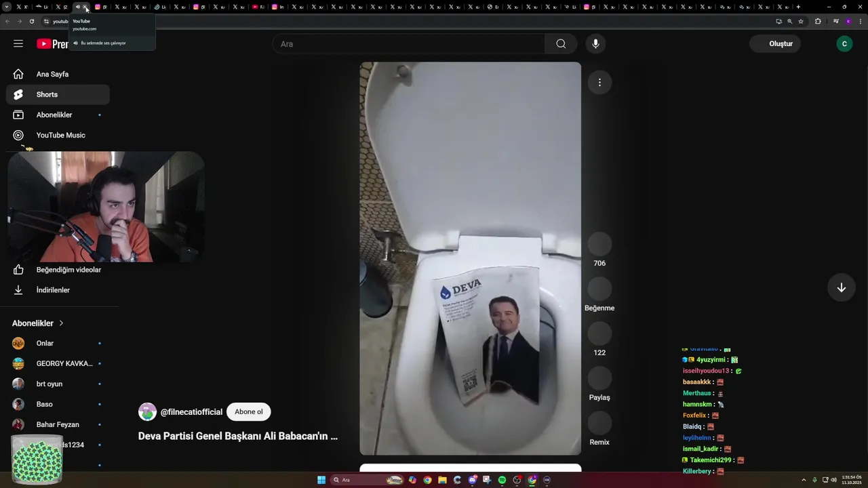Open Ana Sayfa in sidebar
The width and height of the screenshot is (868, 488).
coord(58,74)
